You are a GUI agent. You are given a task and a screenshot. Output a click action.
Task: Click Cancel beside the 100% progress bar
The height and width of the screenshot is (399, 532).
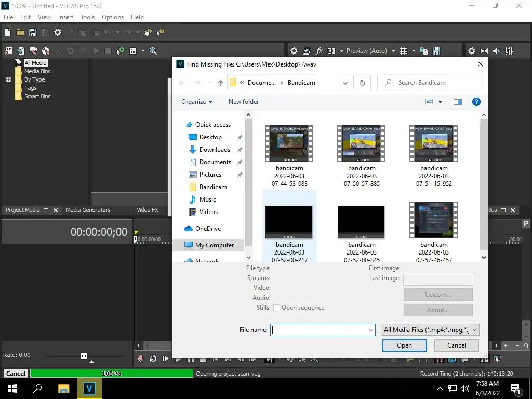[x=16, y=373]
